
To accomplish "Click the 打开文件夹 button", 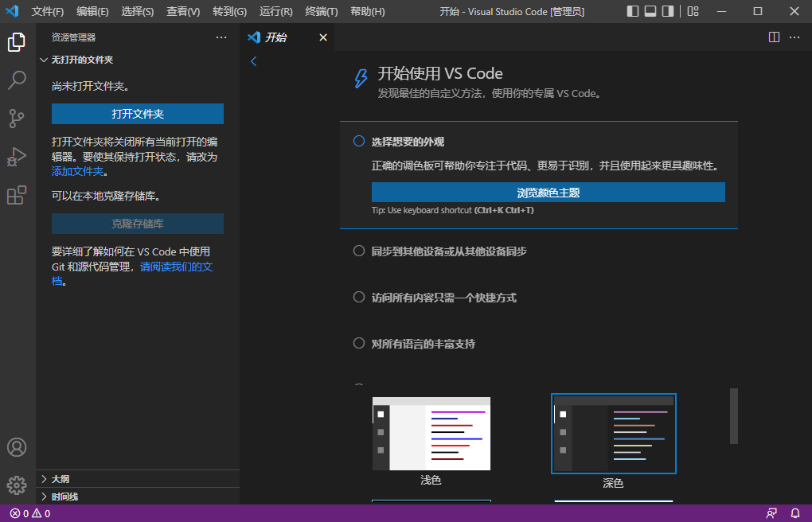I will coord(138,114).
